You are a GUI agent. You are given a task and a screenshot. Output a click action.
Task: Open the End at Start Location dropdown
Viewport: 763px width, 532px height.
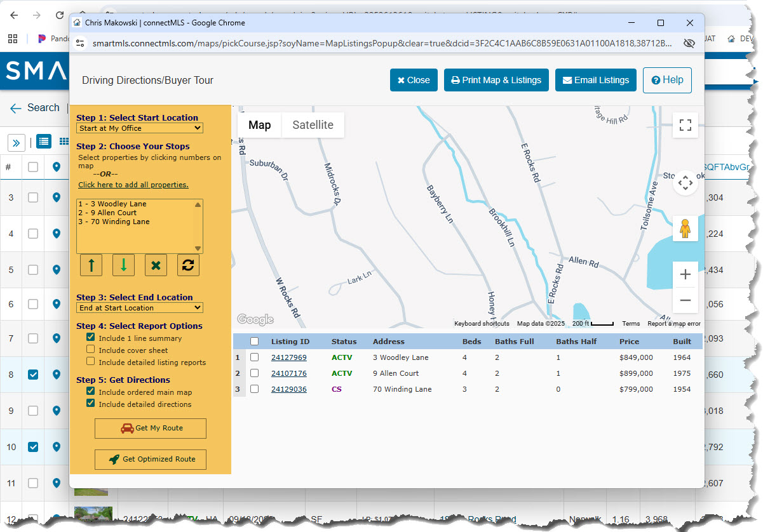tap(140, 308)
